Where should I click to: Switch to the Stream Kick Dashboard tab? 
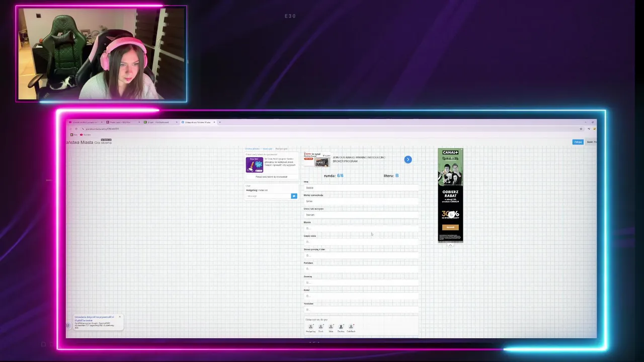[160, 122]
